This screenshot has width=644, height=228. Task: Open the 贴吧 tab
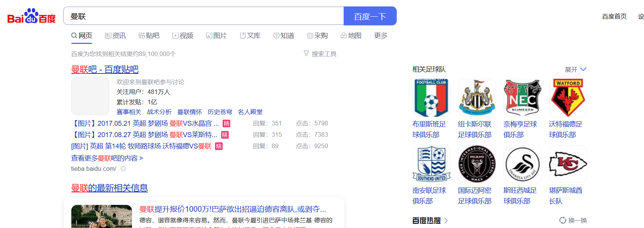pyautogui.click(x=149, y=36)
